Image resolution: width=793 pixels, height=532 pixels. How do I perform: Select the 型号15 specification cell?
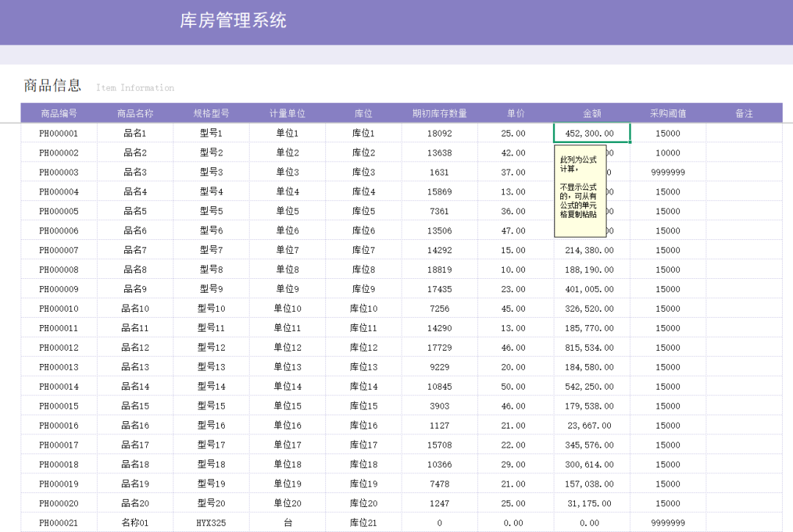click(x=211, y=407)
